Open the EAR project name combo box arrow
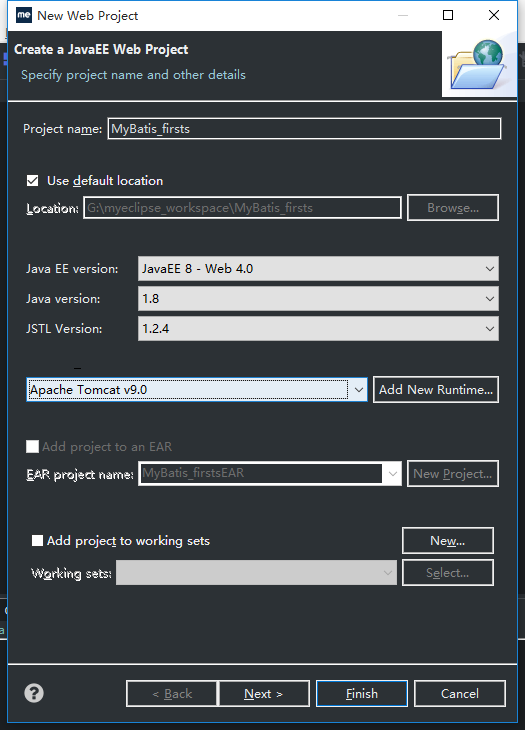 point(392,474)
